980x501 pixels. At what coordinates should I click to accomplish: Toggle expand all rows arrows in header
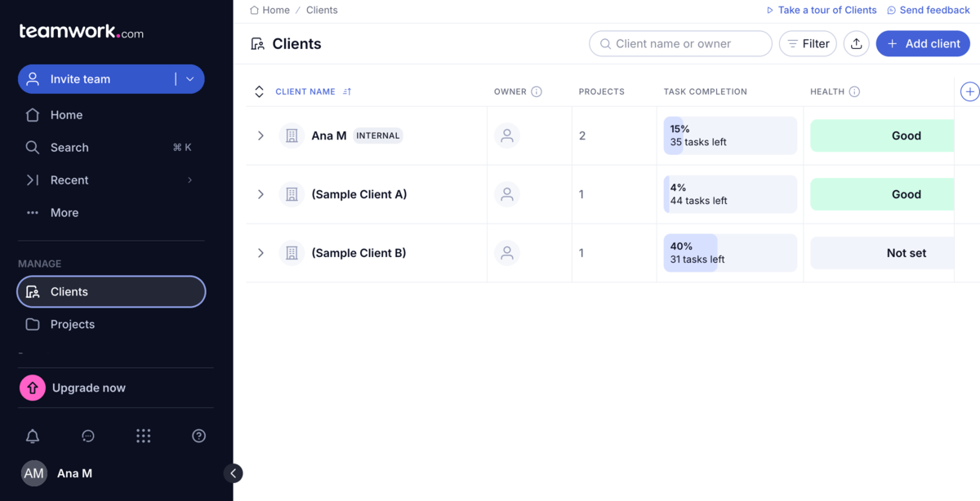coord(259,91)
